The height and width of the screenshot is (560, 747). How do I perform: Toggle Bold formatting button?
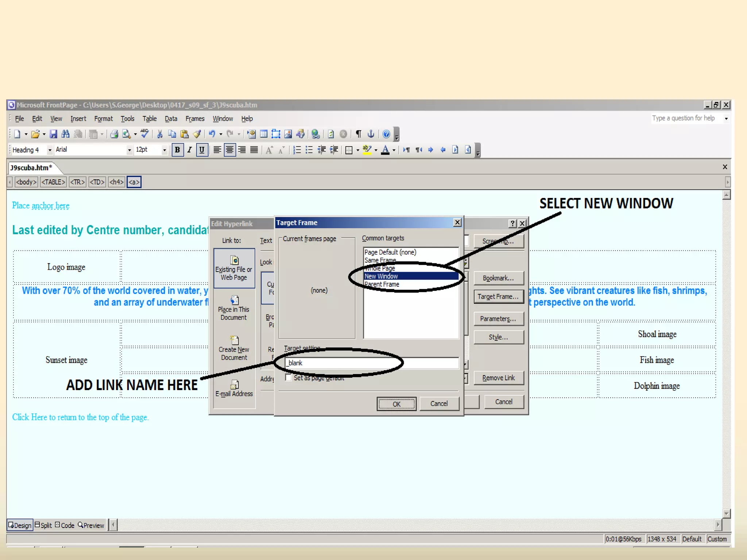tap(177, 150)
